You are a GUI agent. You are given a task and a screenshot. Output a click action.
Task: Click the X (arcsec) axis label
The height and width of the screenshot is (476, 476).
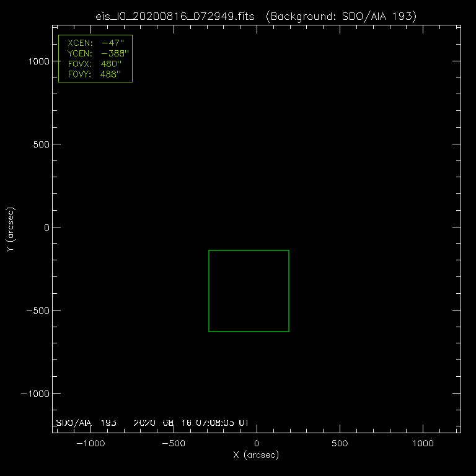click(x=256, y=456)
